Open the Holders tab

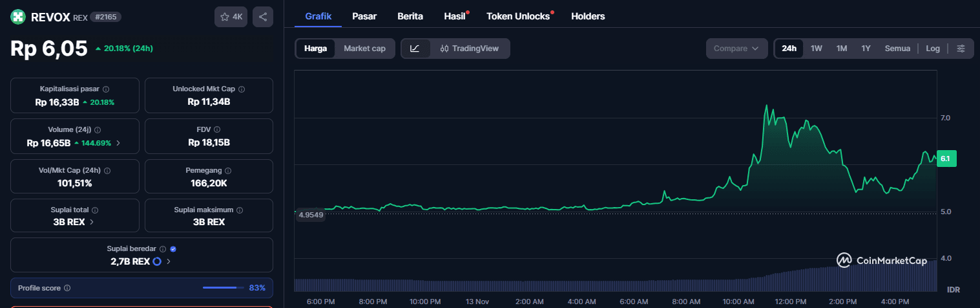tap(588, 16)
